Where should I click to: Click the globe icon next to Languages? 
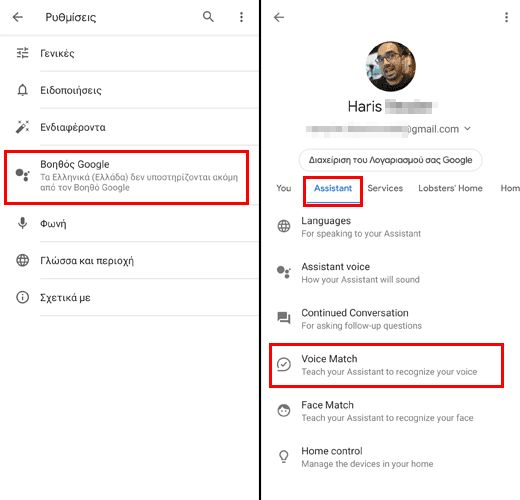click(284, 226)
